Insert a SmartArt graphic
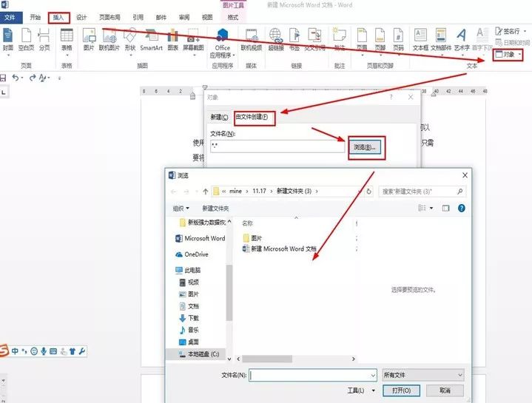 pyautogui.click(x=152, y=40)
